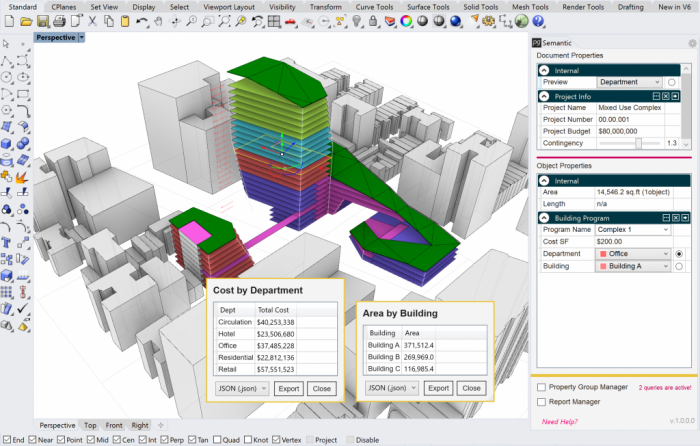This screenshot has height=446, width=700.
Task: Close the Area by Building panel
Action: (471, 388)
